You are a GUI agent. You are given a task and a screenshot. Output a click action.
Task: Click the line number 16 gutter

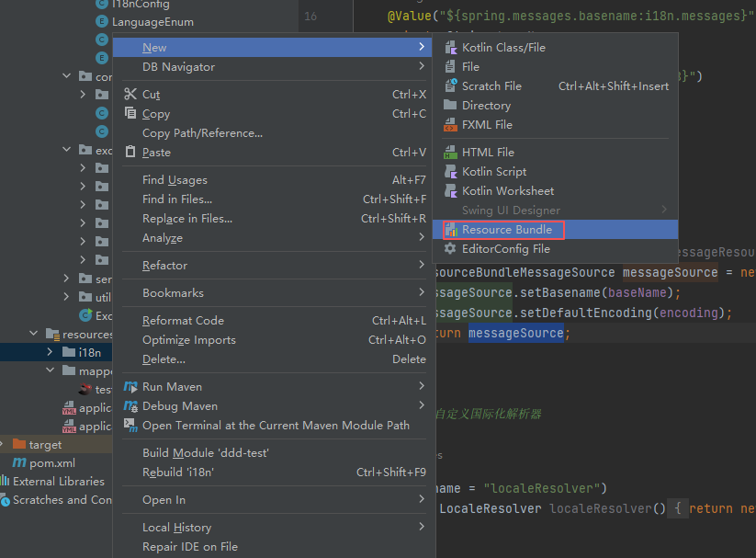310,17
